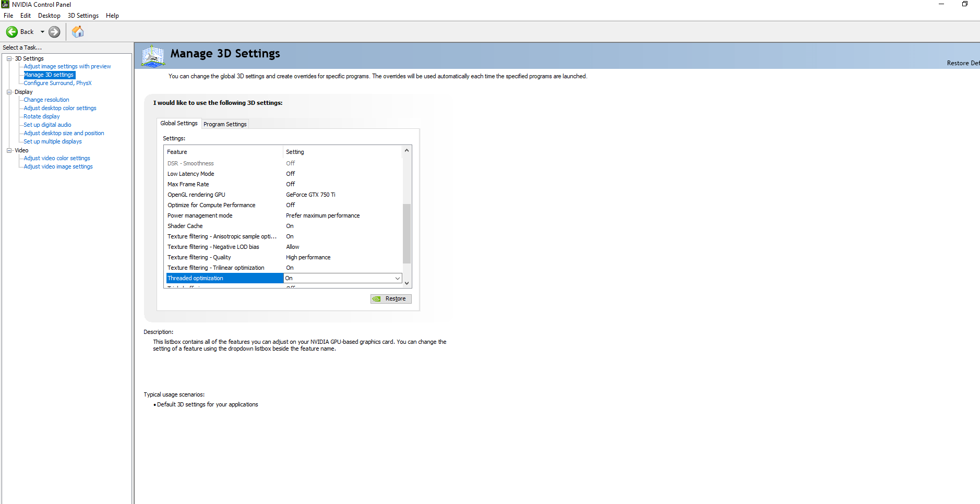Open the Help menu
This screenshot has height=504, width=980.
112,16
